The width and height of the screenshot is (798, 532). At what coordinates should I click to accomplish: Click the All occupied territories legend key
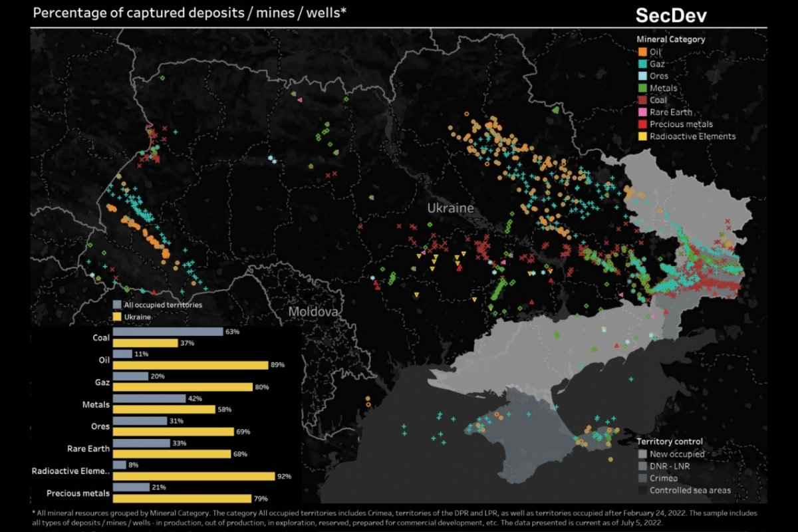(x=117, y=305)
